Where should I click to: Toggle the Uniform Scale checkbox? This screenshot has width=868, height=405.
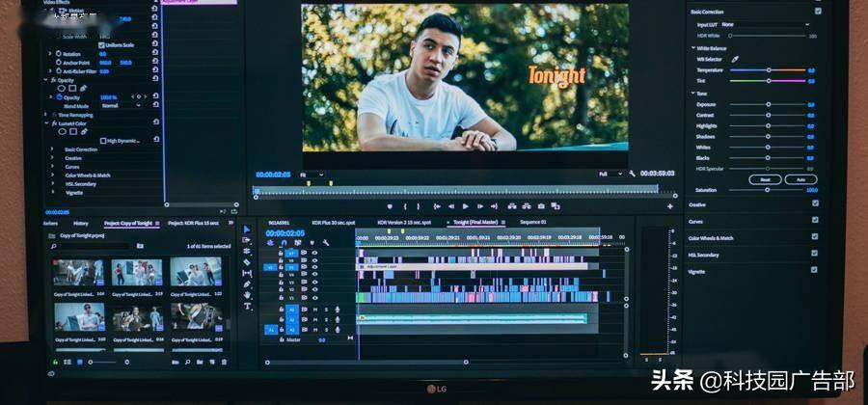click(101, 44)
